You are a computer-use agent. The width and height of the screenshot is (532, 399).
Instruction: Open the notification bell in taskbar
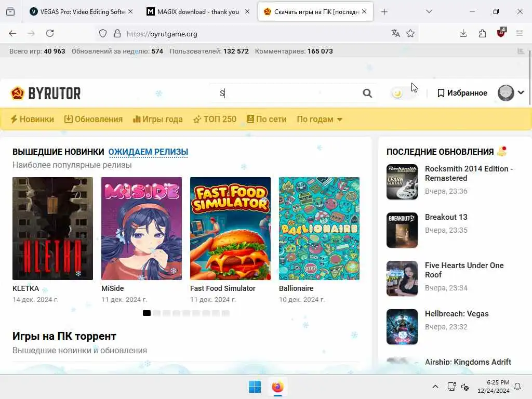517,387
